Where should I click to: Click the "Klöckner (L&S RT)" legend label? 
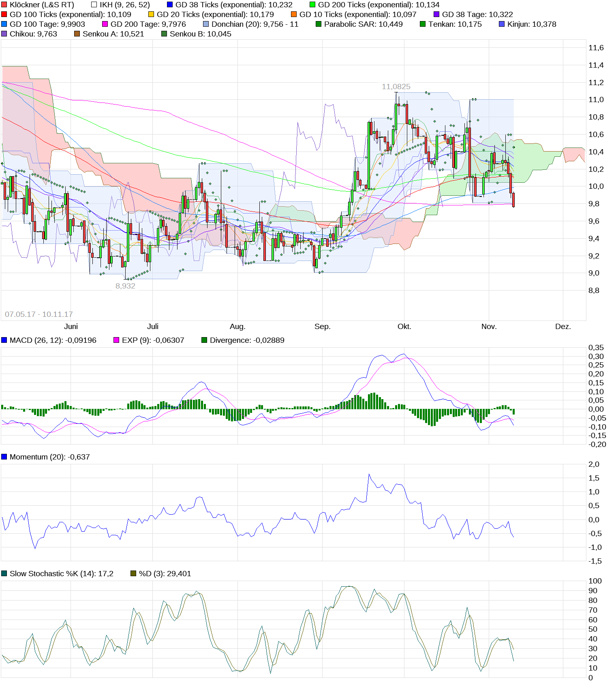(42, 5)
